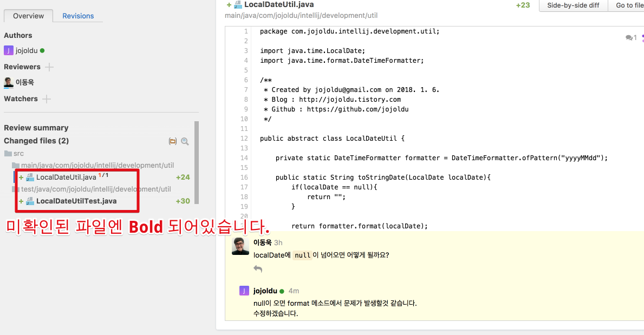
Task: Select main/java/com/jojoldu/intellij/development/util folder
Action: (x=97, y=166)
